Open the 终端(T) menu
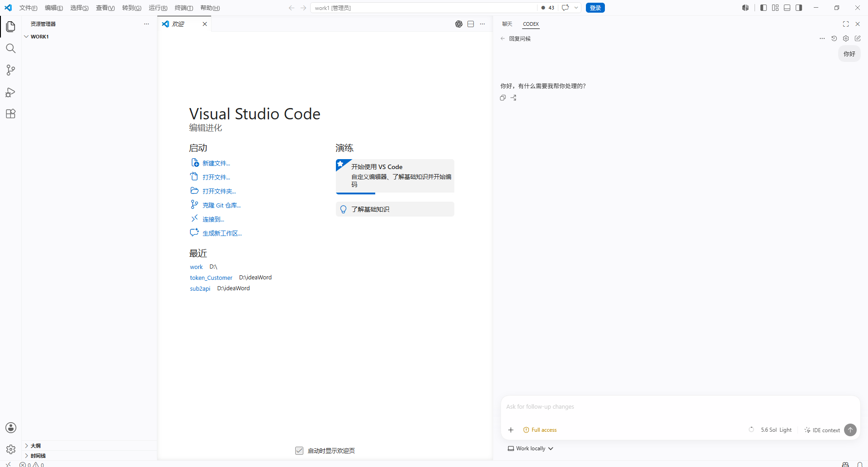Image resolution: width=868 pixels, height=467 pixels. [184, 8]
